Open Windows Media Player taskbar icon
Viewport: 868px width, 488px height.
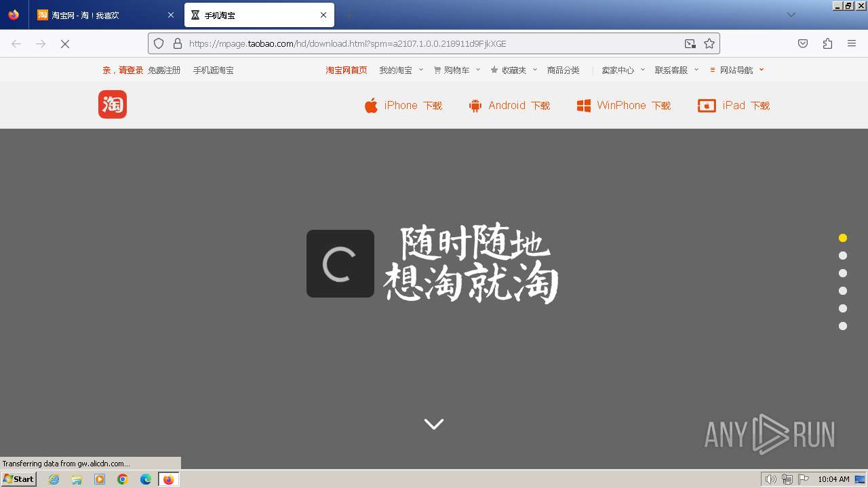coord(100,479)
